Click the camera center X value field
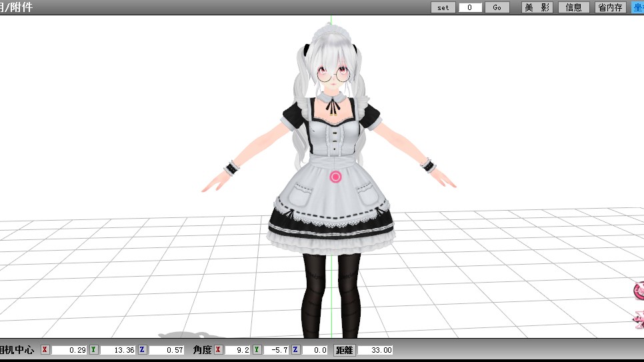 click(x=69, y=350)
